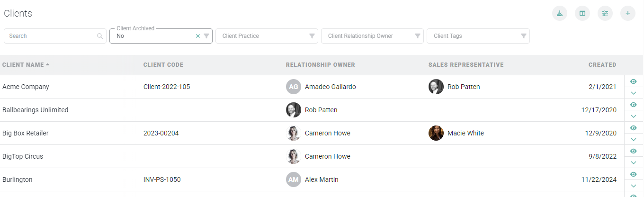The width and height of the screenshot is (644, 197).
Task: Open the Acme Company client name
Action: tap(26, 87)
